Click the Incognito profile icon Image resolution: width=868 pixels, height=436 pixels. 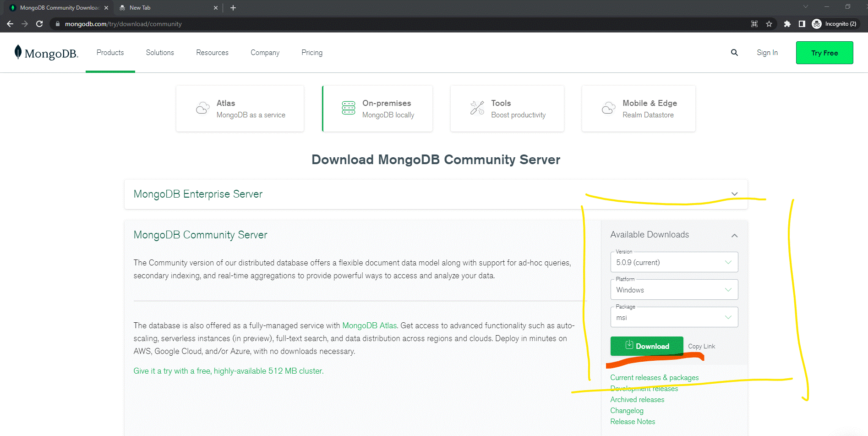pyautogui.click(x=816, y=24)
